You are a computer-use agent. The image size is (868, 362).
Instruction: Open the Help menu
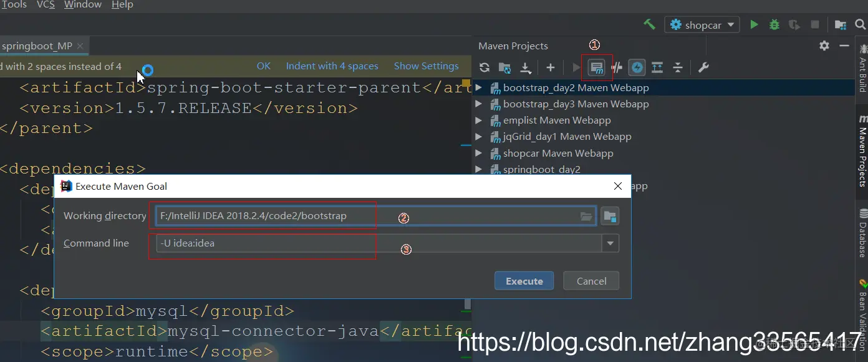coord(122,4)
